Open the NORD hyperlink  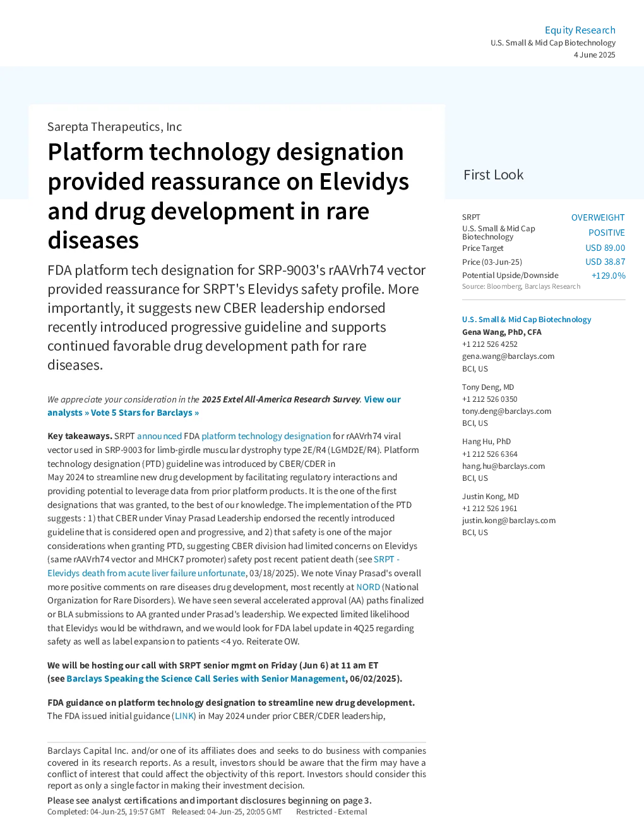click(x=368, y=587)
